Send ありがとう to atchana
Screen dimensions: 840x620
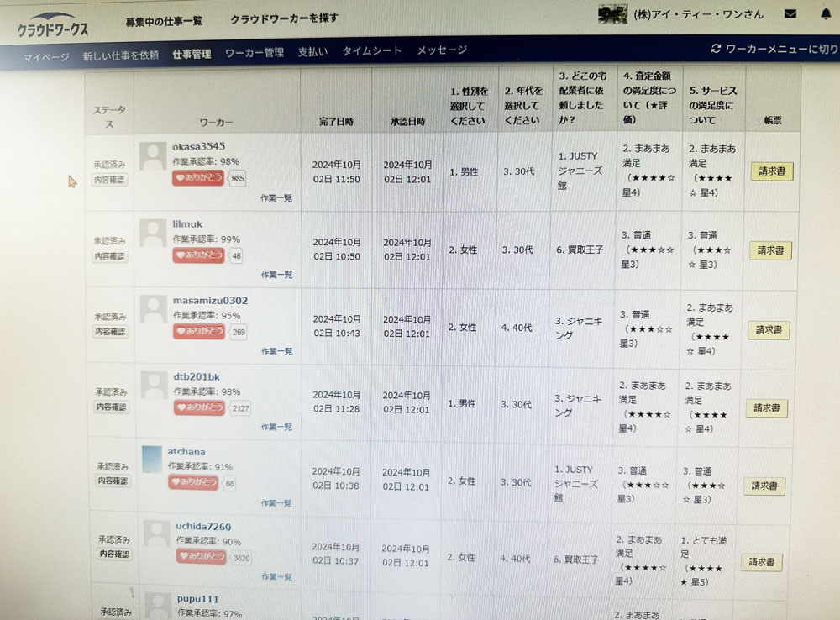193,481
